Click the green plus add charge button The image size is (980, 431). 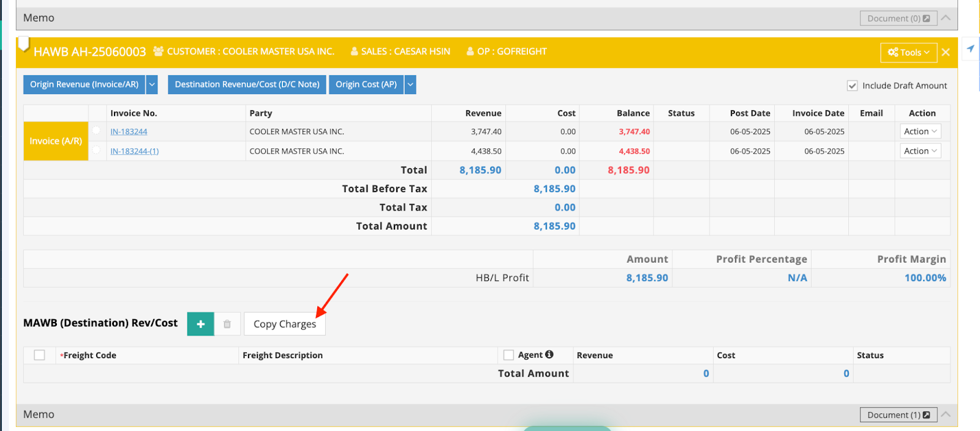coord(200,324)
